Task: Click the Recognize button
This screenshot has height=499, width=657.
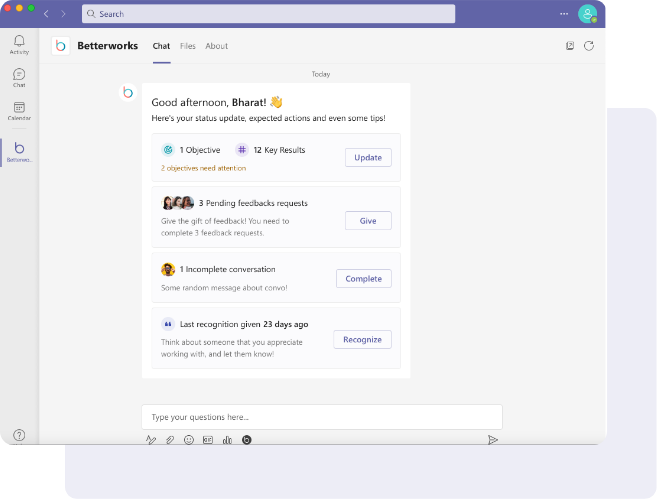Action: pyautogui.click(x=362, y=339)
